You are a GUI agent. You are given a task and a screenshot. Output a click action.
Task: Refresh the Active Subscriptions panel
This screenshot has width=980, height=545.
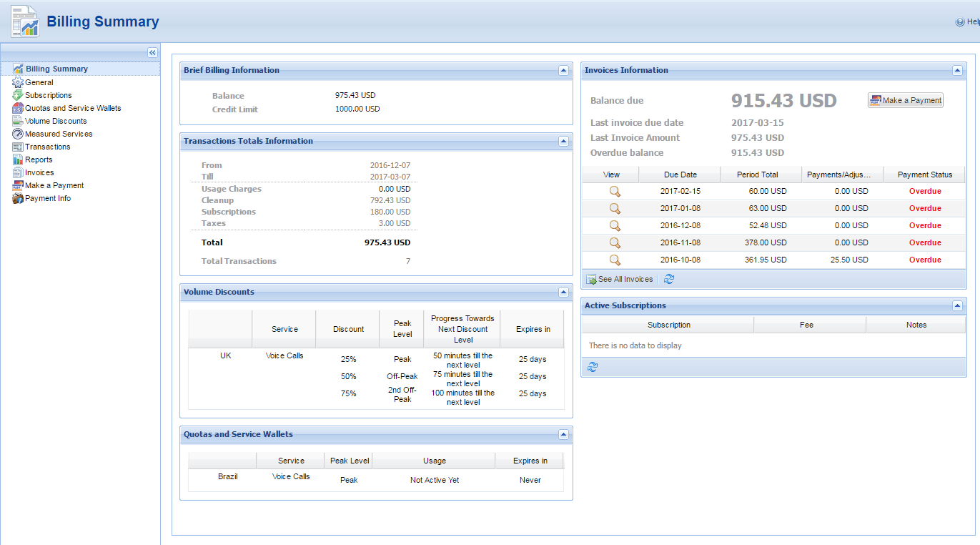(x=592, y=367)
